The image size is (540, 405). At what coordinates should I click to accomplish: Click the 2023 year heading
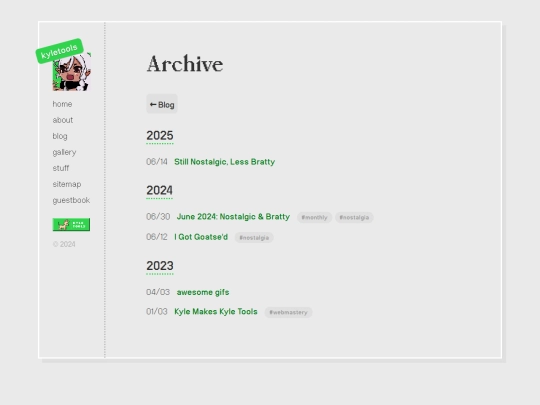(160, 266)
